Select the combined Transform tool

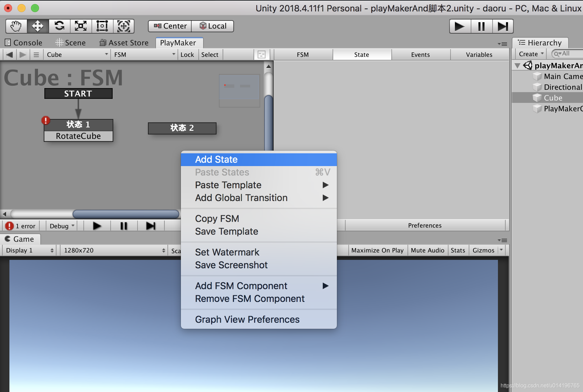click(124, 26)
